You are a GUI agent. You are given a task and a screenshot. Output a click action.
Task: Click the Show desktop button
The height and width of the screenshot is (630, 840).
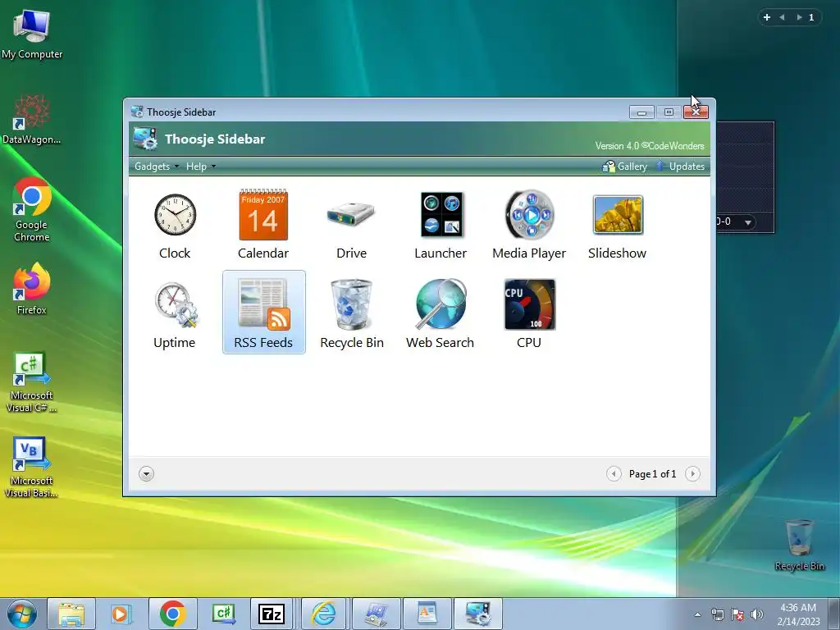834,614
